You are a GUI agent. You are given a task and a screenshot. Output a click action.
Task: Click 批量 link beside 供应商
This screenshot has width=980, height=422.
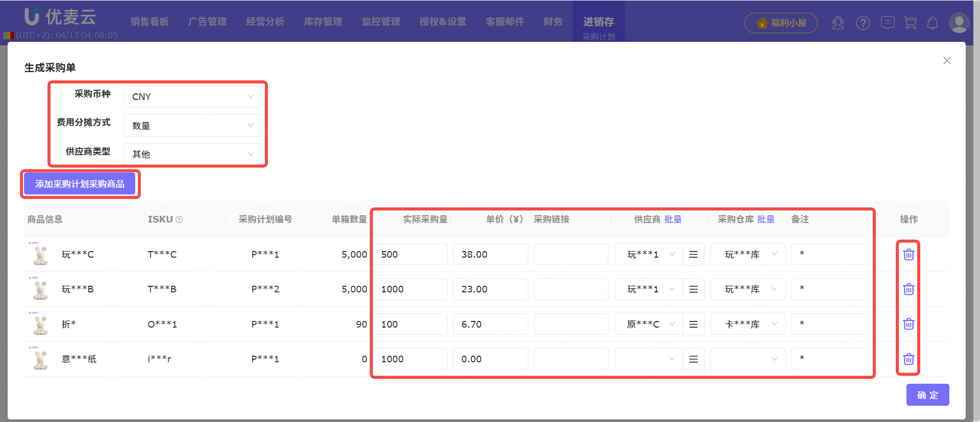[673, 219]
